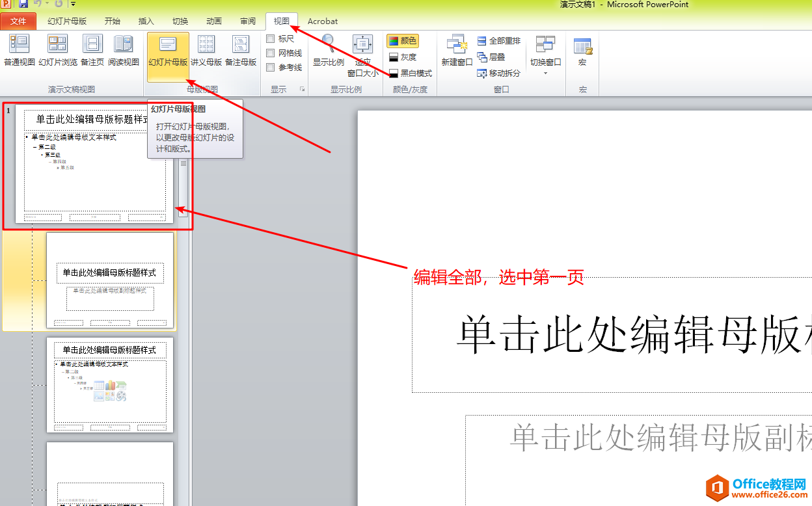
Task: Open a 新建窗口 new window
Action: (457, 51)
